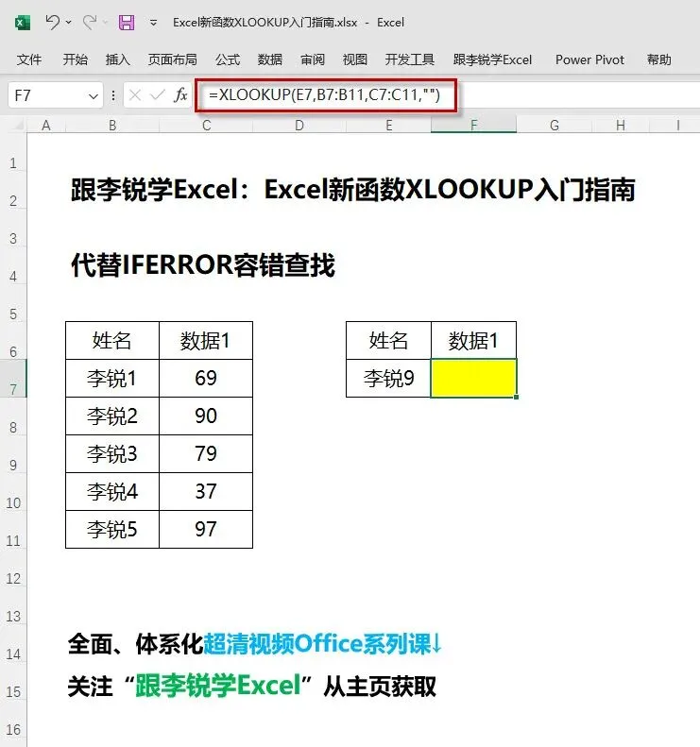The height and width of the screenshot is (747, 700).
Task: Open the 视图 tab
Action: (355, 59)
